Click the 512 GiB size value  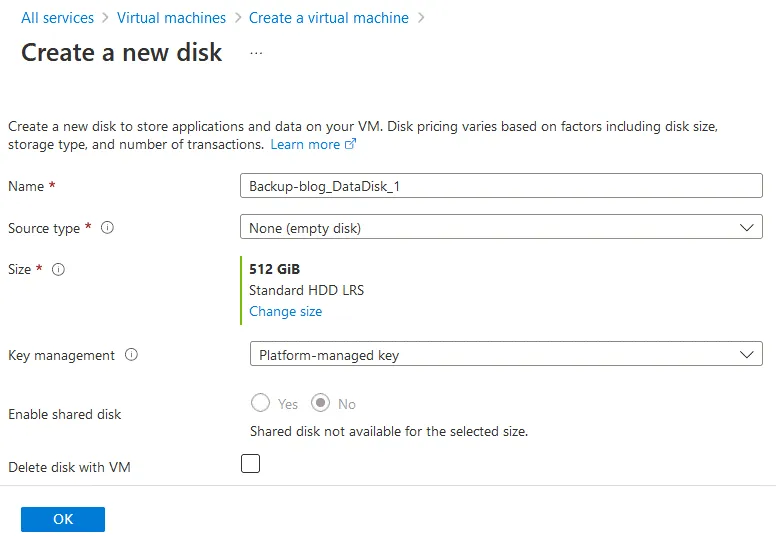(274, 269)
